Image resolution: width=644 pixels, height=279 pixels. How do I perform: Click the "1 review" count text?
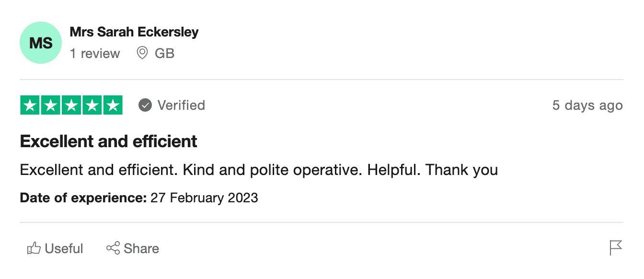point(95,53)
